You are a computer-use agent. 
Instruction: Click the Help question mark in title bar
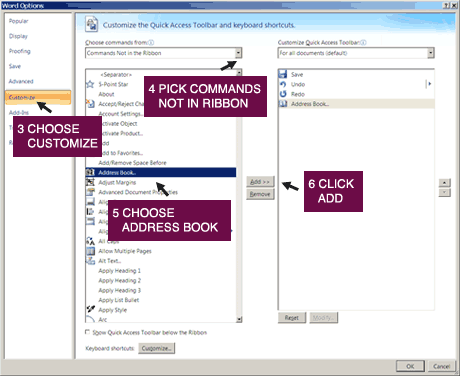point(446,5)
